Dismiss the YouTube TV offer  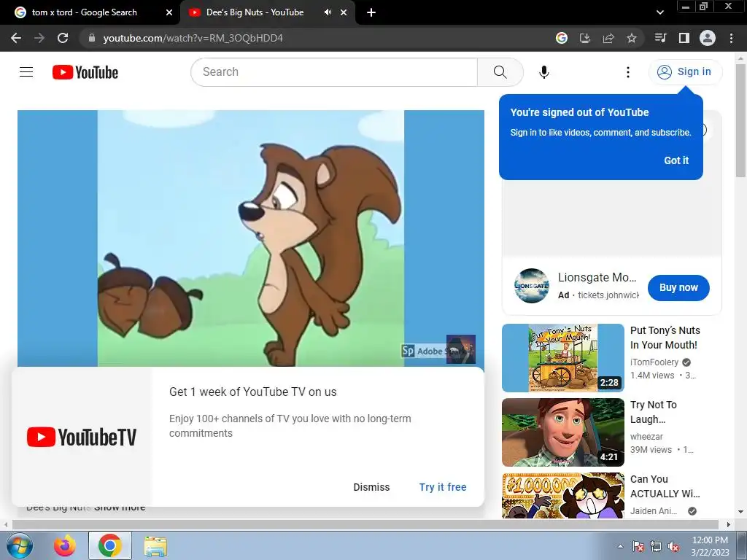pyautogui.click(x=371, y=487)
